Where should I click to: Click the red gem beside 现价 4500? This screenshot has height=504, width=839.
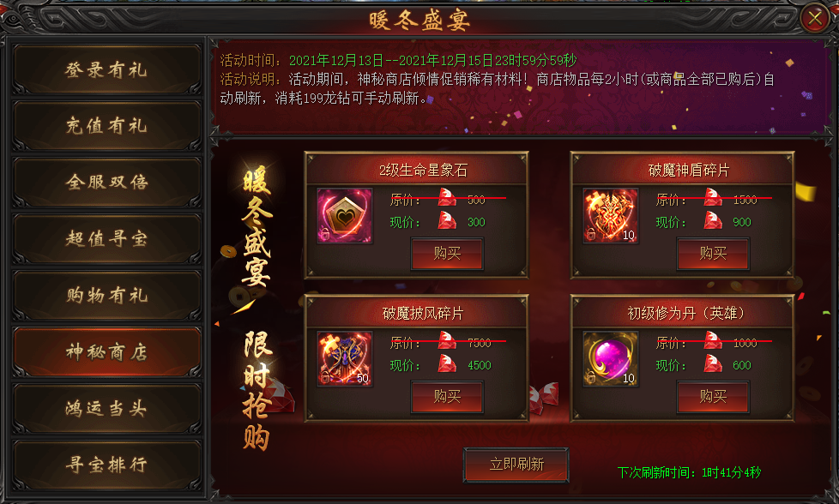[447, 364]
